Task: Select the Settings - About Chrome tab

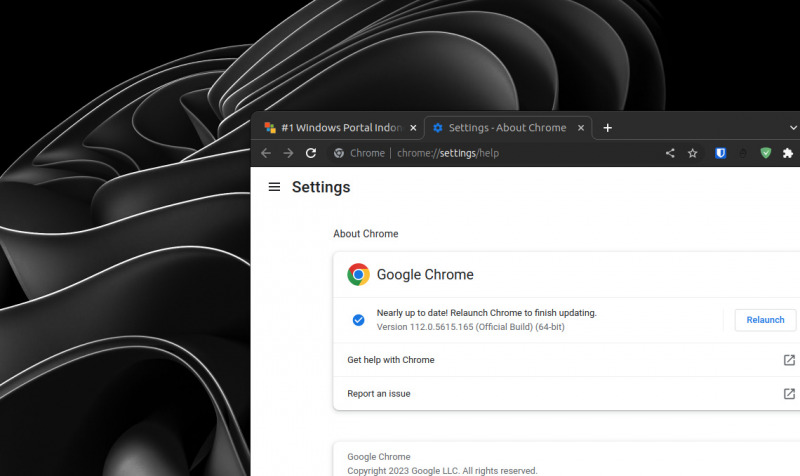Action: (508, 128)
